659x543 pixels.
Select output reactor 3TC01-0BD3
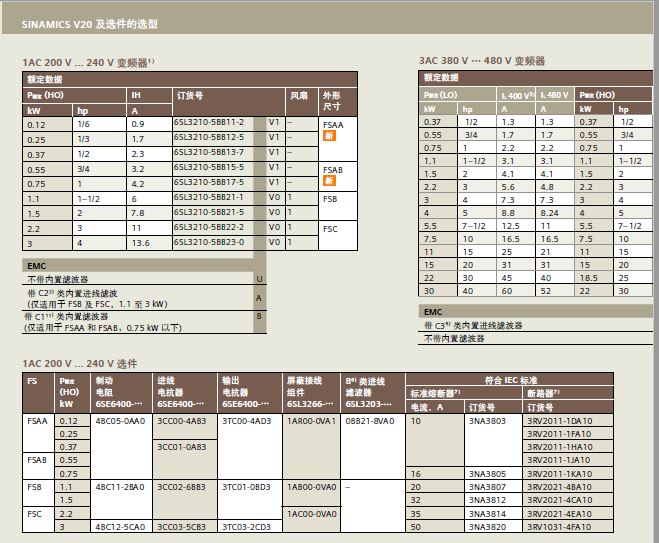pyautogui.click(x=247, y=487)
